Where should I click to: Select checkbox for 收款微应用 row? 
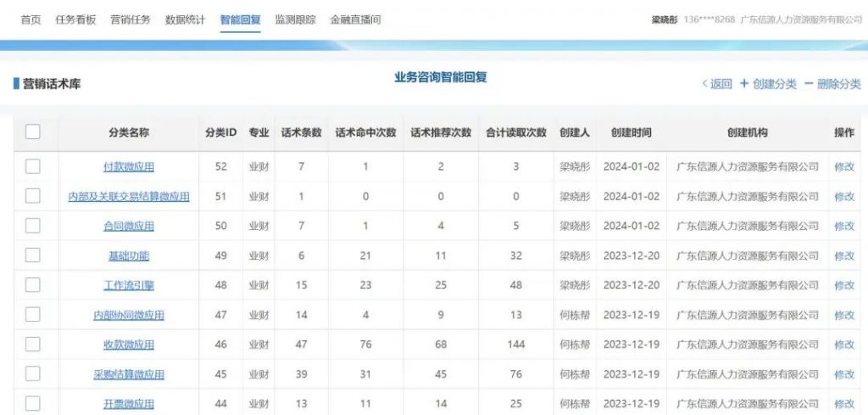pyautogui.click(x=33, y=345)
